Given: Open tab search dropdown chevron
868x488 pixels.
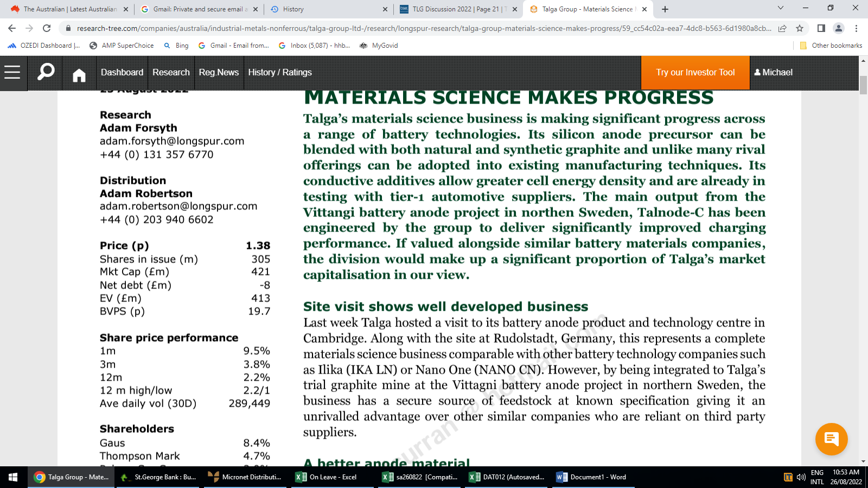Looking at the screenshot, I should point(781,8).
